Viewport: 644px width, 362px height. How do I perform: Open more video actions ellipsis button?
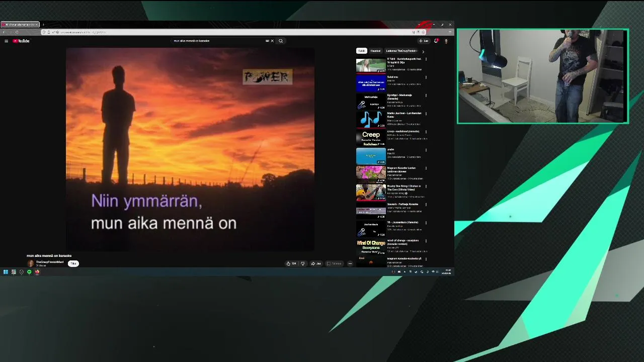pyautogui.click(x=350, y=263)
